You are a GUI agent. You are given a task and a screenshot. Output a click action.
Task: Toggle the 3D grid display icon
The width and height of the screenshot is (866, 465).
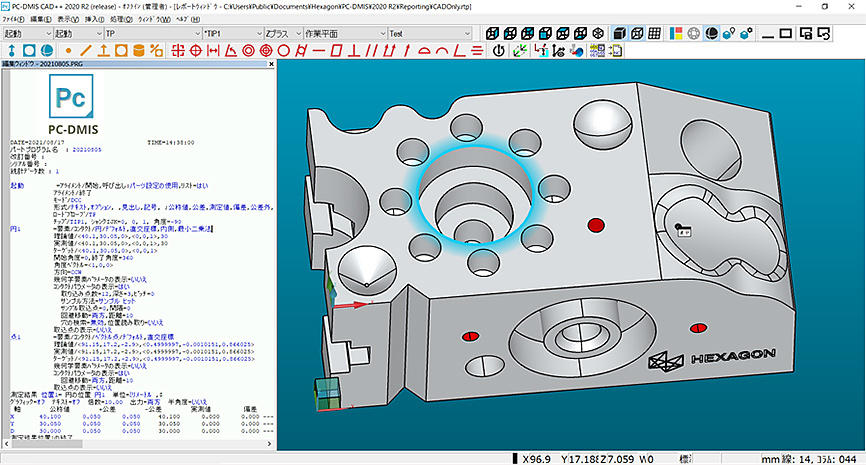(x=654, y=34)
